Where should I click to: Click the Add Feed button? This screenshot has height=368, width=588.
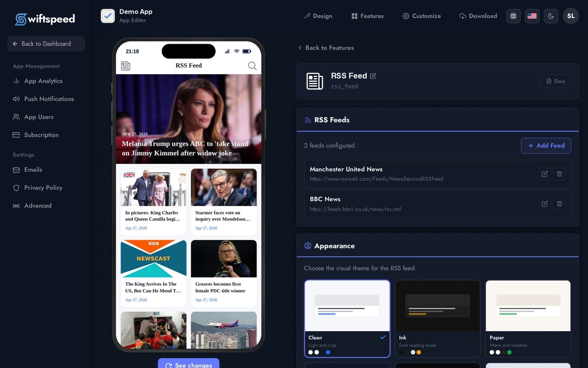(x=546, y=146)
